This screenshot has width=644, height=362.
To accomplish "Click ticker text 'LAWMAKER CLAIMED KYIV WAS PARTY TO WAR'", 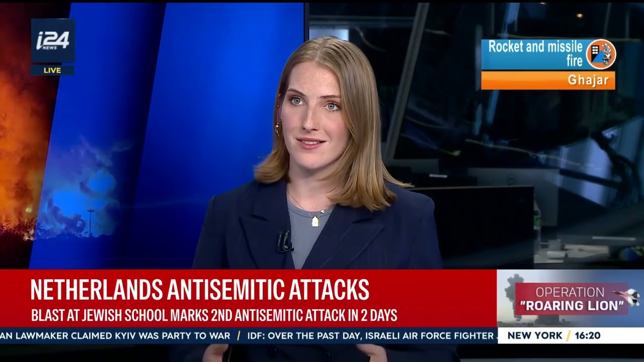I will (122, 336).
